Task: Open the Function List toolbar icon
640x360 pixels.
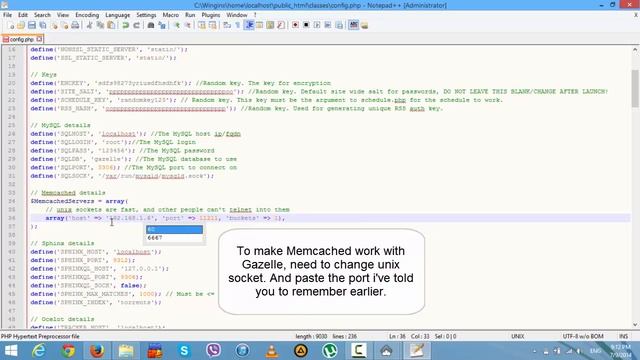Action: (x=281, y=25)
